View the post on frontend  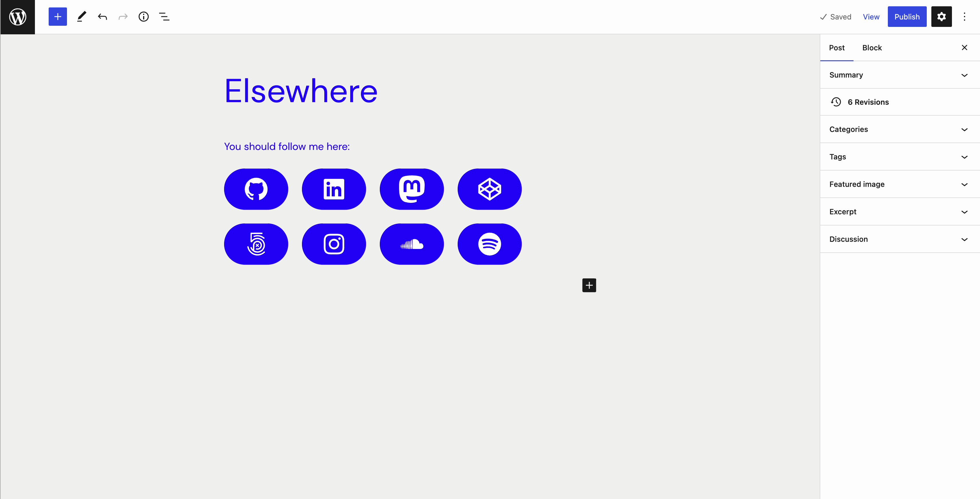click(871, 17)
